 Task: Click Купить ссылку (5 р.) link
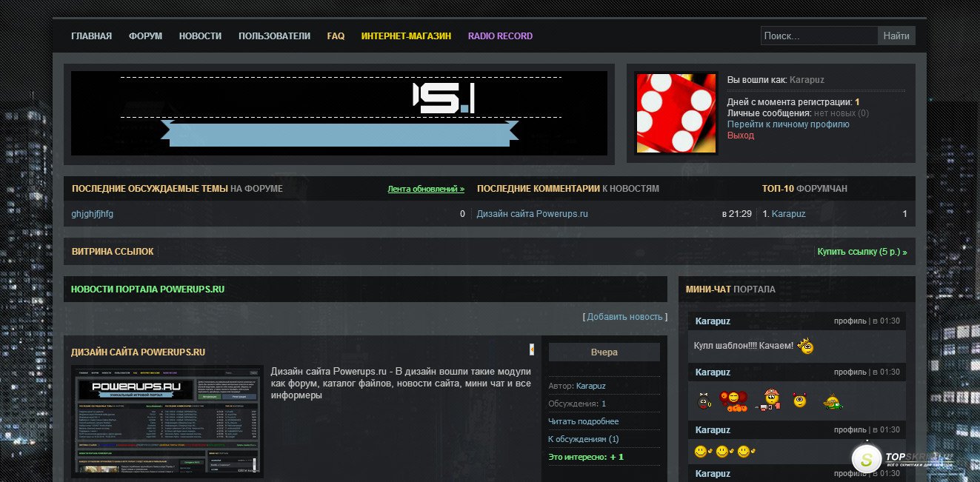(x=862, y=252)
